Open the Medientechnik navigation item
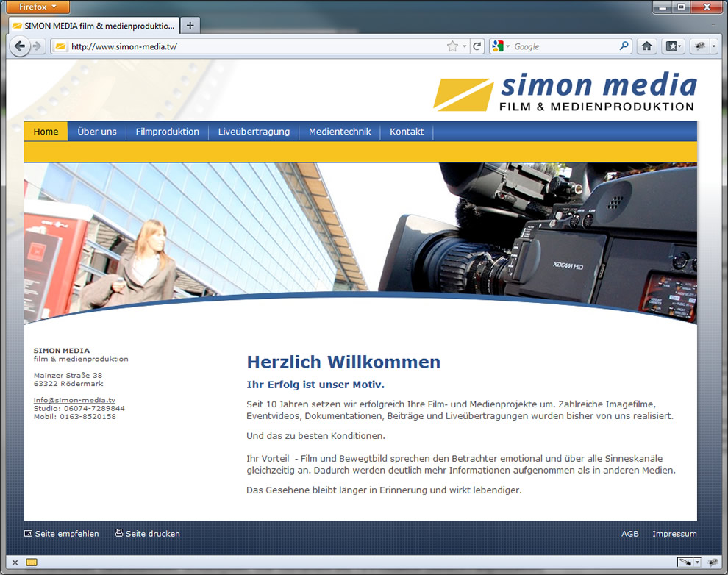The image size is (728, 575). click(x=340, y=132)
